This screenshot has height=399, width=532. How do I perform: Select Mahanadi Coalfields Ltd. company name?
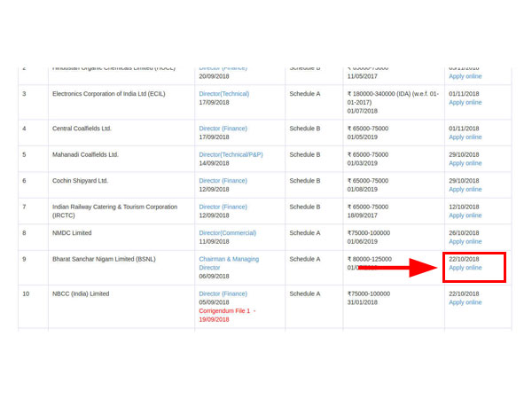click(85, 154)
